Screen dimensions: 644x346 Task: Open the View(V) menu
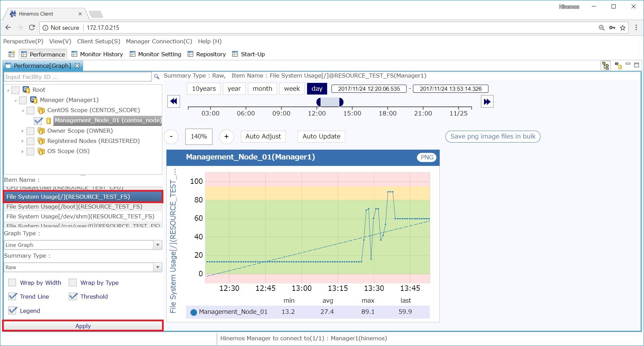(x=60, y=41)
